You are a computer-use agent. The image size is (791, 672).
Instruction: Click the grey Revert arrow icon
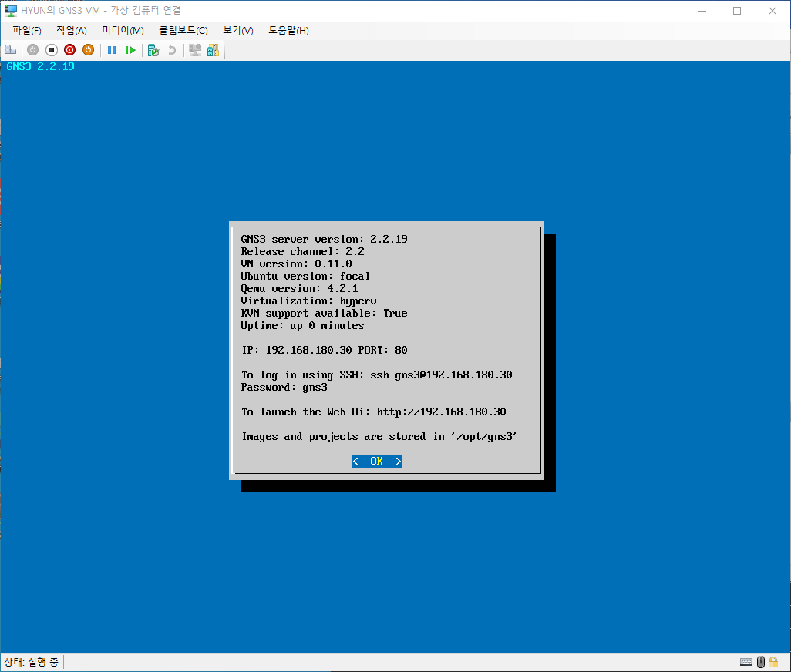(172, 50)
